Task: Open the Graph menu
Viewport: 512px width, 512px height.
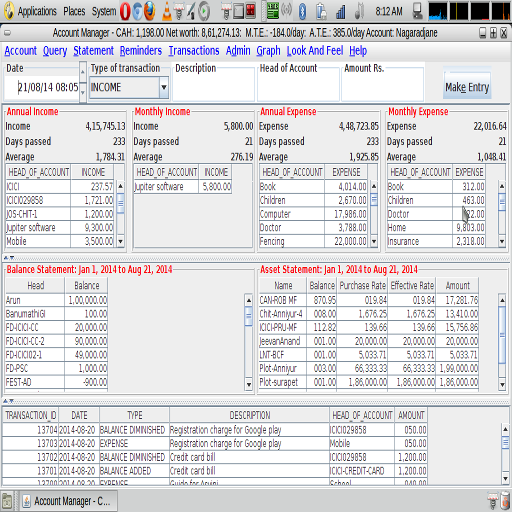Action: pyautogui.click(x=268, y=51)
